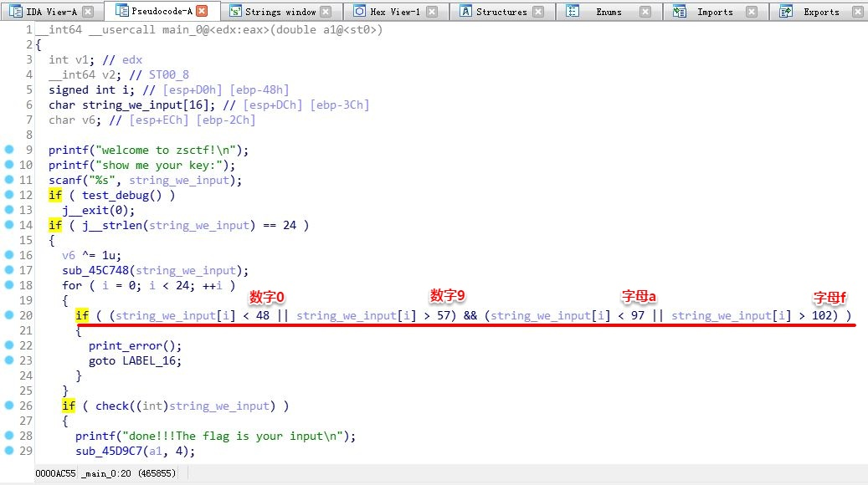
Task: Close the Structures tab
Action: [538, 12]
